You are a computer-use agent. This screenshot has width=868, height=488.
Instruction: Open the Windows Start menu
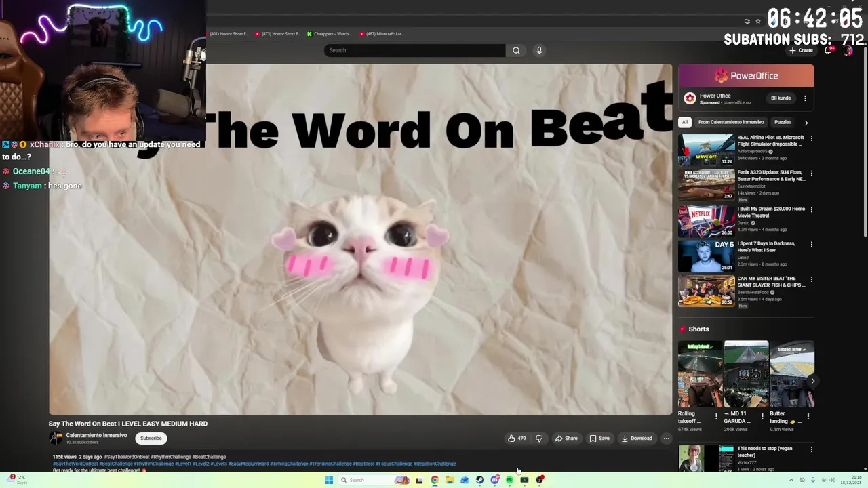click(x=329, y=480)
